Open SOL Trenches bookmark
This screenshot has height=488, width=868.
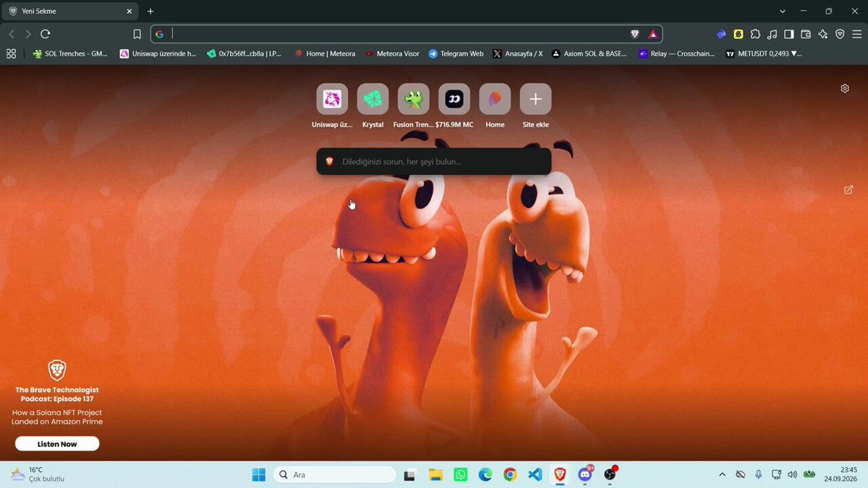click(70, 53)
